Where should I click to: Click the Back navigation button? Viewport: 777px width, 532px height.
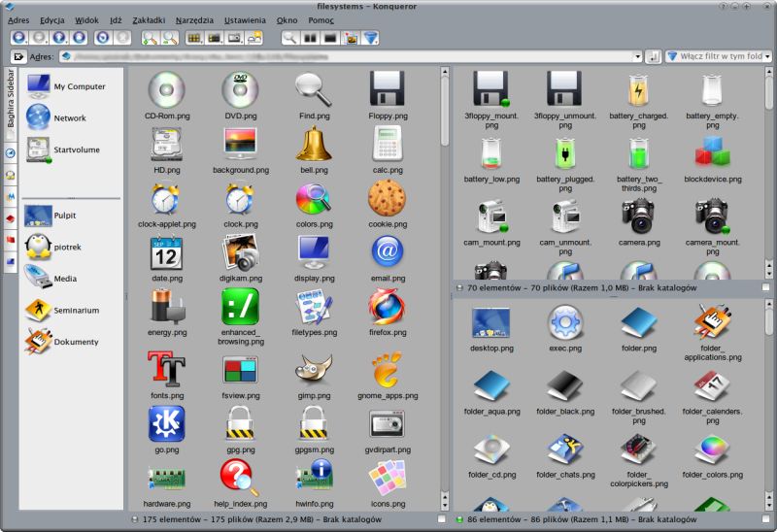[18, 38]
